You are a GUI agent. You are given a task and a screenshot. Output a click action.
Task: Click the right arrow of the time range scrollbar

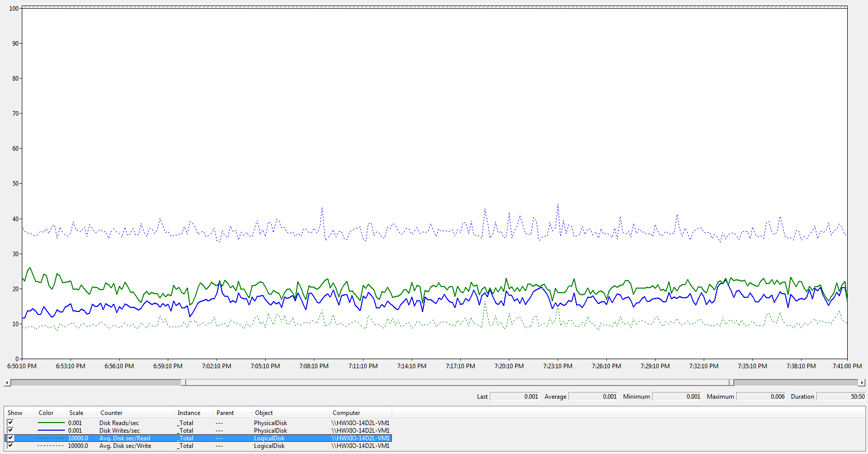click(861, 382)
